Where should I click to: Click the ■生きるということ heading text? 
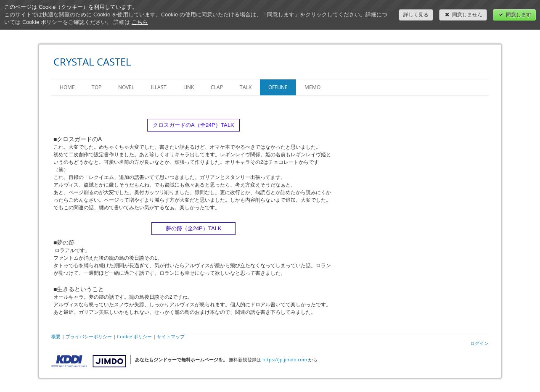(x=79, y=289)
